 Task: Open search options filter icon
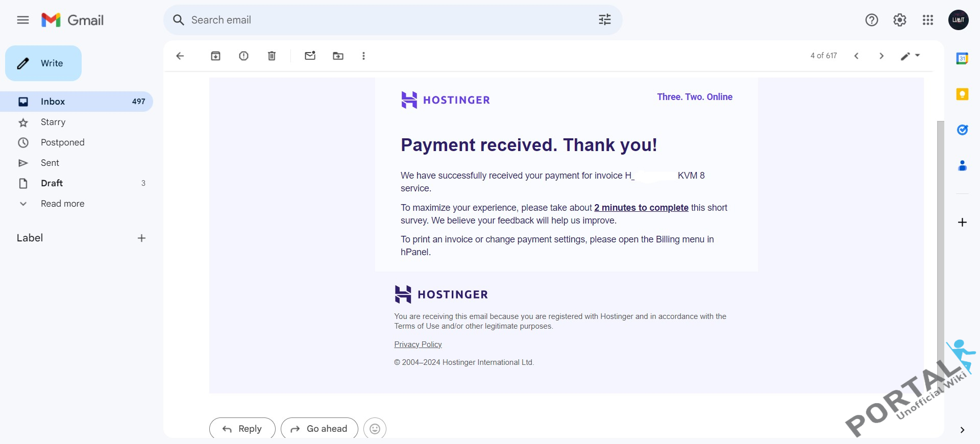pos(605,20)
